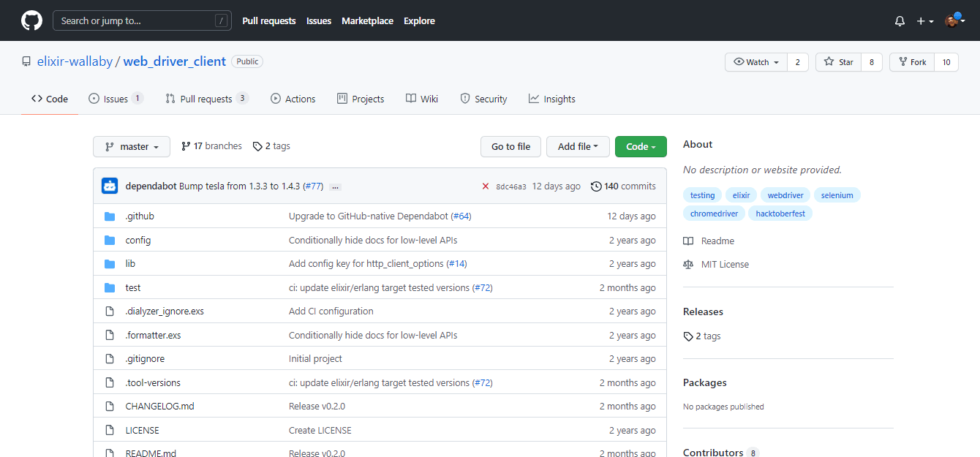Open the 140 commits history link
This screenshot has height=457, width=980.
click(x=623, y=186)
